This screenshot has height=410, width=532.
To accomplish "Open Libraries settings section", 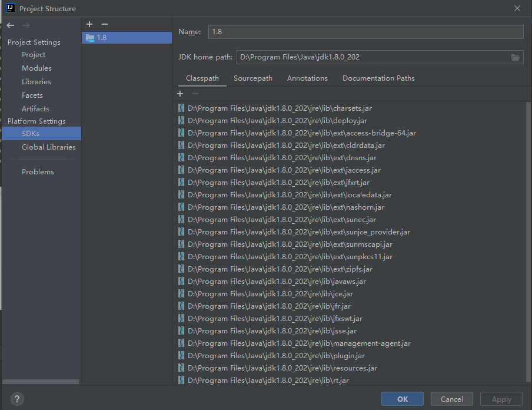I will [36, 81].
